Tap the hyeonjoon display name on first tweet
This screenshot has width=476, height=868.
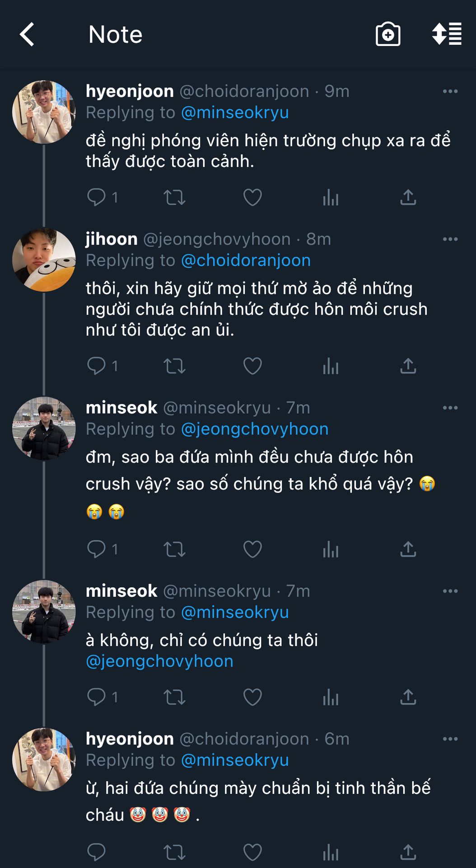(130, 91)
